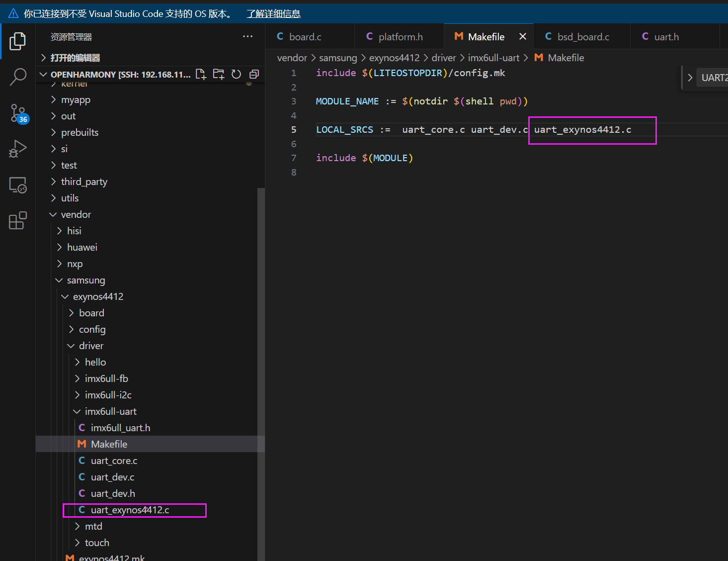
Task: Click the explorer vertical scrollbar
Action: [261, 374]
